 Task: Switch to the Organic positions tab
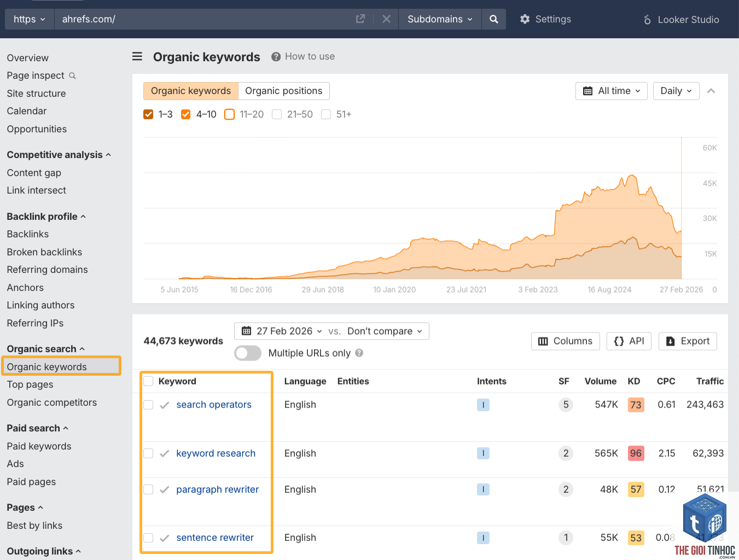(x=283, y=91)
